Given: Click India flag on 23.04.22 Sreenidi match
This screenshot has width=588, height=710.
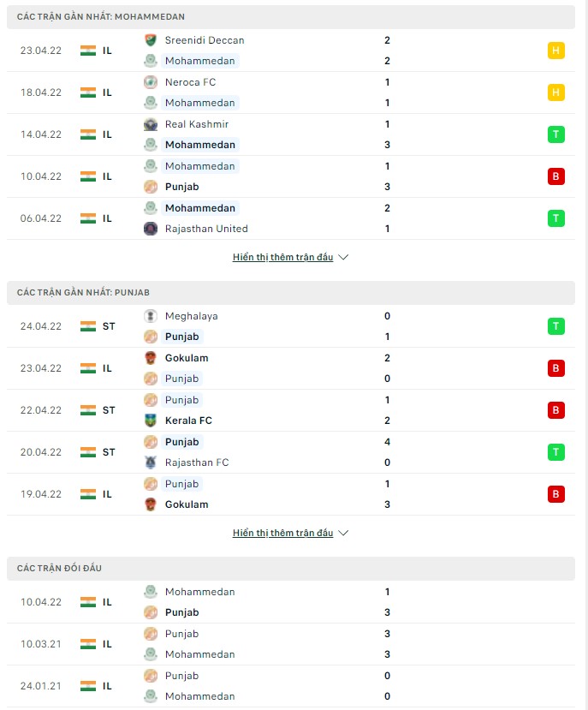Looking at the screenshot, I should (87, 51).
